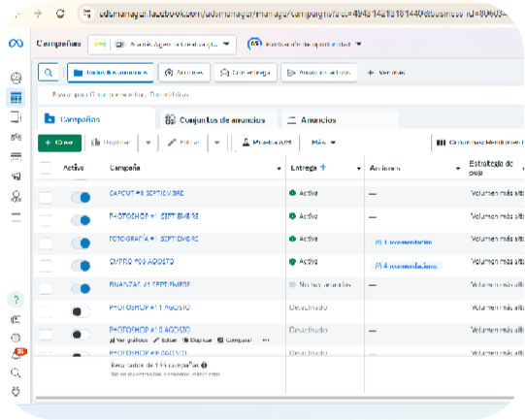Toggle off FOTOGRAFÍA SEPTIEMBRE campaign
525x420 pixels.
pyautogui.click(x=81, y=242)
